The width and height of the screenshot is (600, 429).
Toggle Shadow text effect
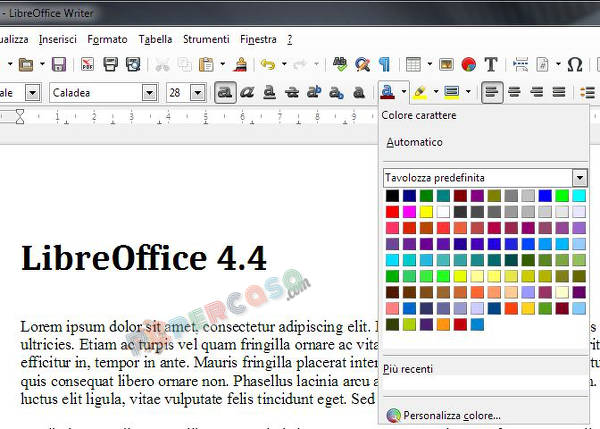[x=359, y=92]
